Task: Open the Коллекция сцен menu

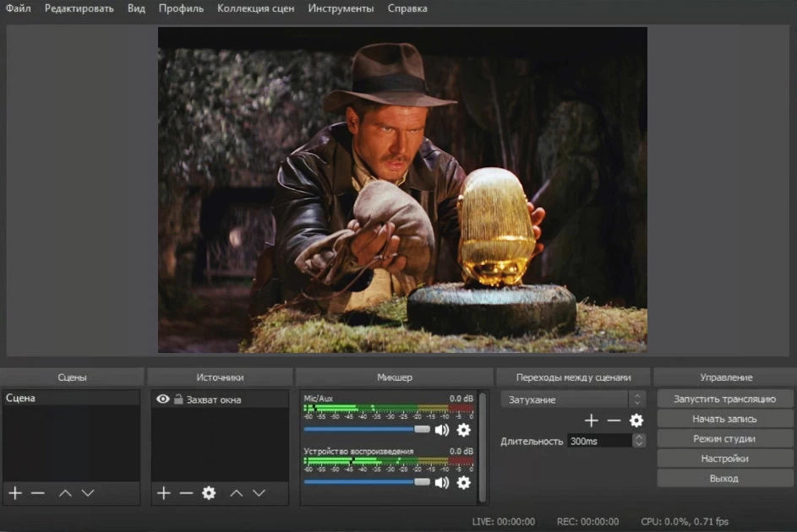Action: 256,8
